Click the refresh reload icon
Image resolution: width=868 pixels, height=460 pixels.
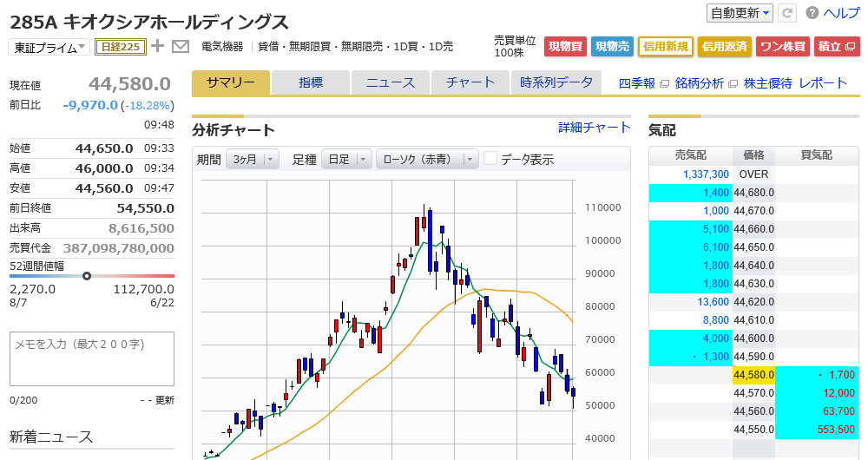(786, 13)
